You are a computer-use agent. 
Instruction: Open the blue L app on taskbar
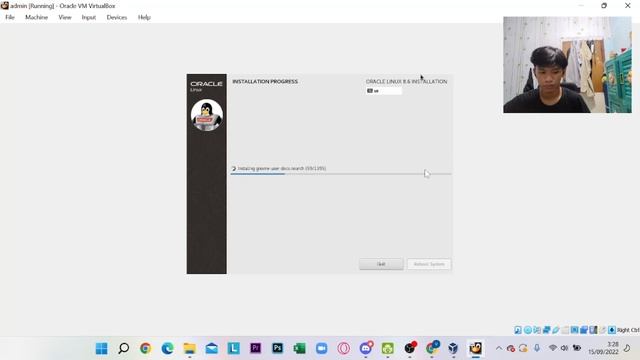pyautogui.click(x=233, y=348)
